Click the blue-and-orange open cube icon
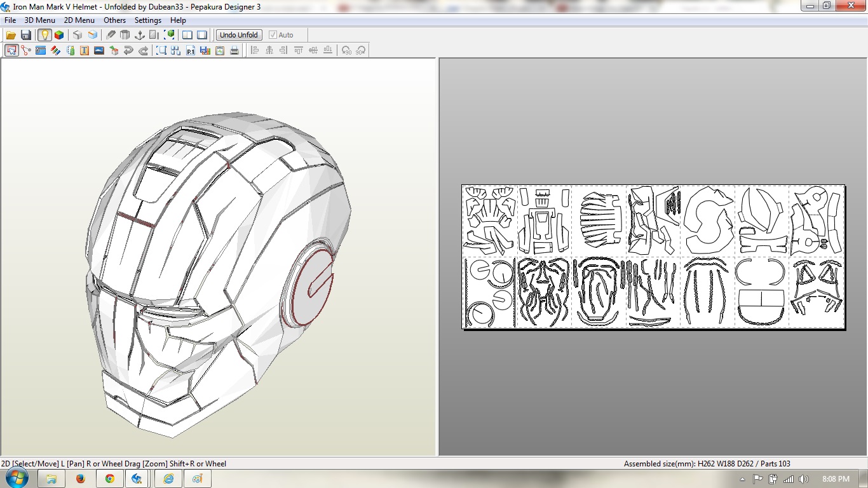This screenshot has height=488, width=868. tap(93, 35)
